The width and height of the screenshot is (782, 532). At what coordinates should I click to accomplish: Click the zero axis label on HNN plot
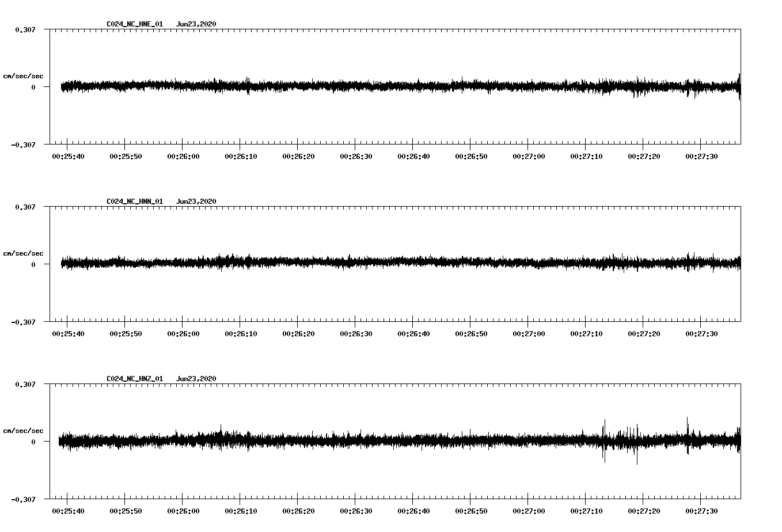(33, 264)
